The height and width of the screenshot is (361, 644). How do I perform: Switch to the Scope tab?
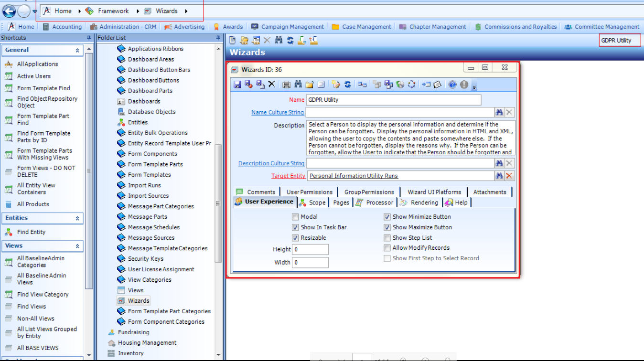tap(312, 202)
